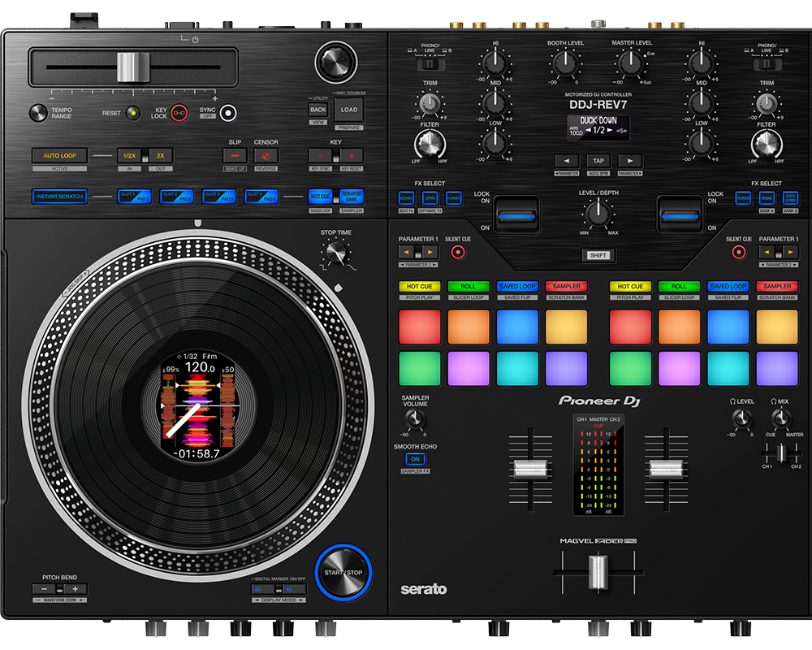Image resolution: width=812 pixels, height=650 pixels.
Task: Toggle the Smooth Echo ON button
Action: point(415,459)
